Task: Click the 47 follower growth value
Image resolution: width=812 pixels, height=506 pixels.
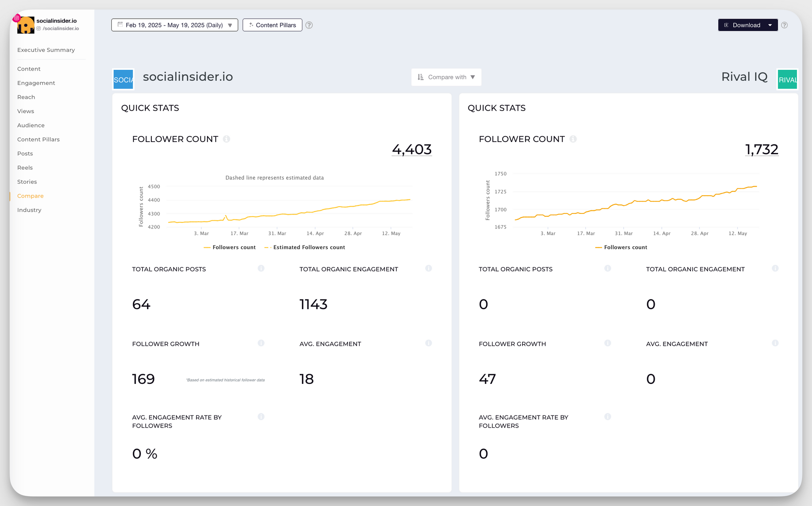Action: click(487, 379)
